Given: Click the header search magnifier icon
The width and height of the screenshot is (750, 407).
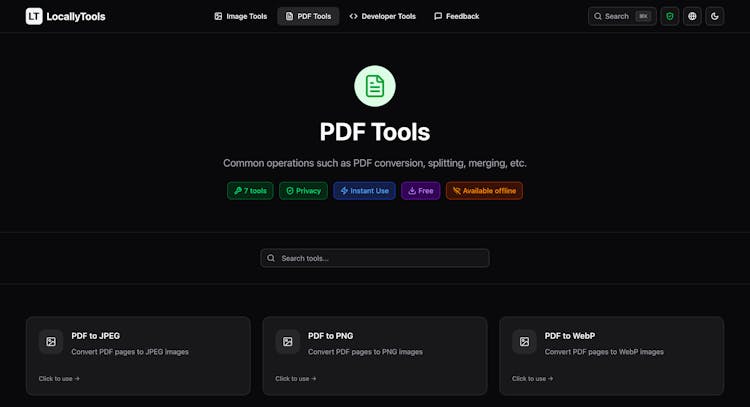Looking at the screenshot, I should pyautogui.click(x=598, y=16).
